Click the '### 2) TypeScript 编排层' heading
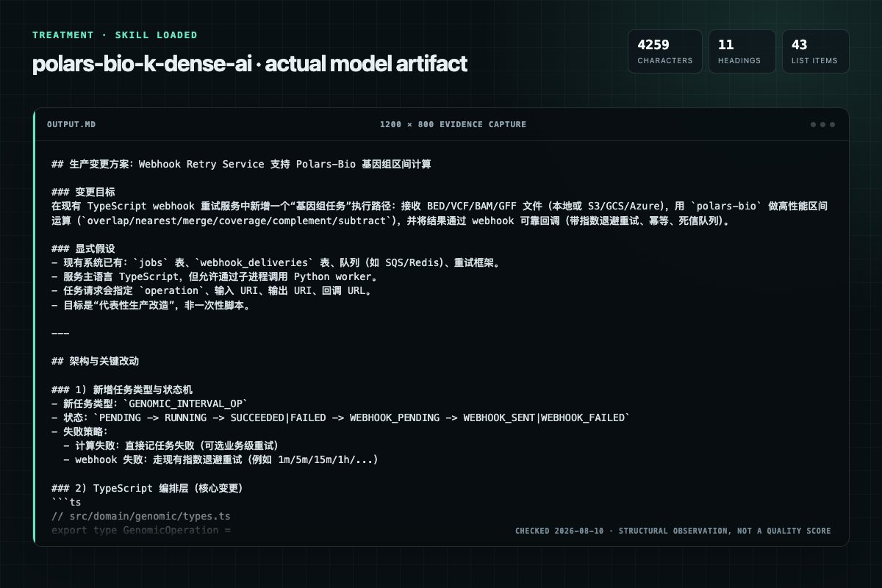 pyautogui.click(x=147, y=488)
